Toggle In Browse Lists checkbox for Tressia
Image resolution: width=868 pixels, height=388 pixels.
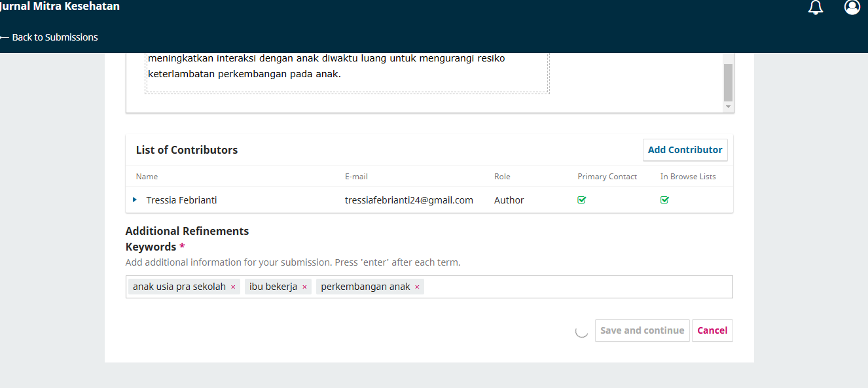[664, 200]
